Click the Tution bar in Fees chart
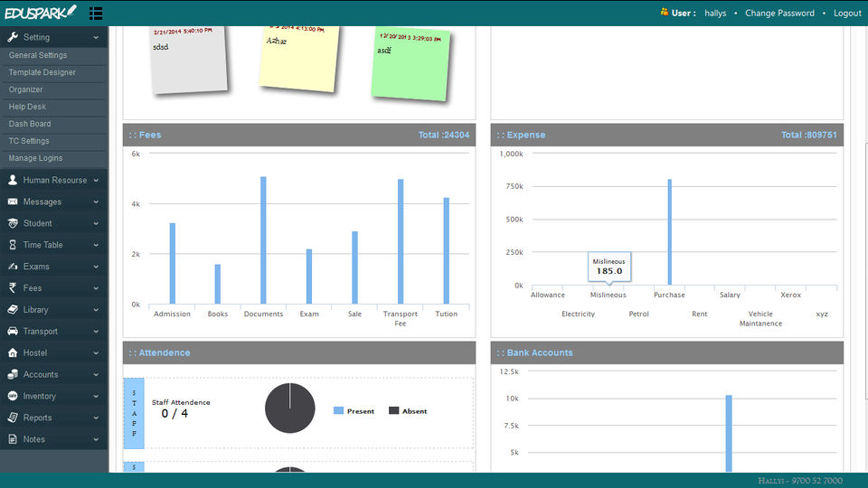The width and height of the screenshot is (868, 488). pos(446,250)
